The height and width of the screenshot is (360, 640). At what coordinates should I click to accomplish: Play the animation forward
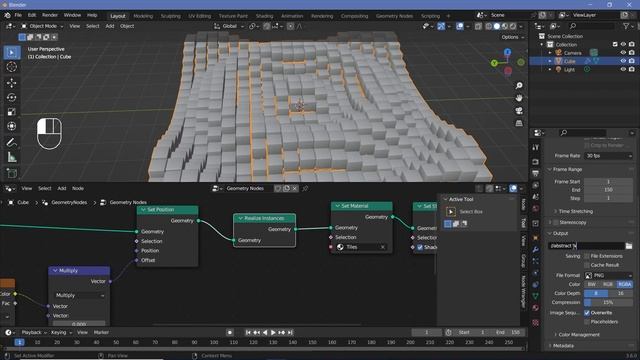pyautogui.click(x=273, y=333)
